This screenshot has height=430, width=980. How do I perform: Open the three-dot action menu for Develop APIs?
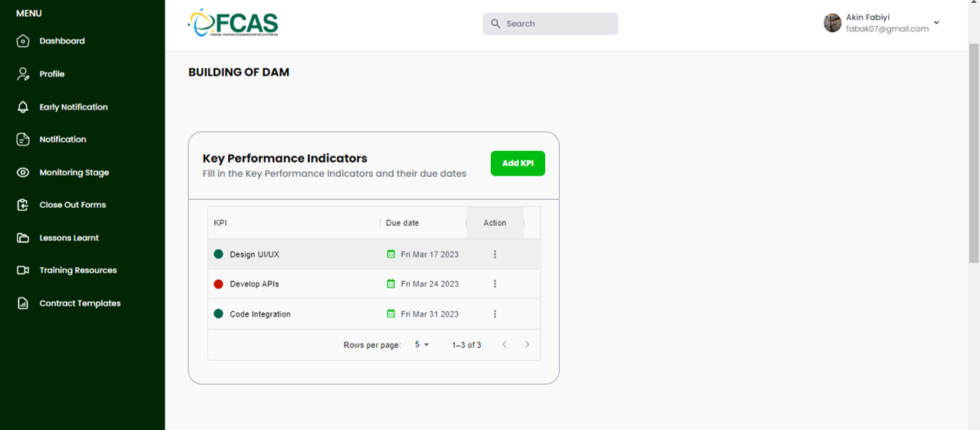(x=495, y=284)
